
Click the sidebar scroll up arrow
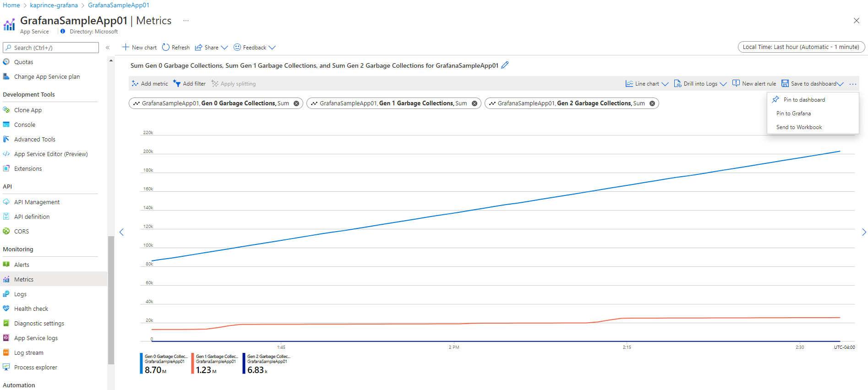[x=111, y=60]
